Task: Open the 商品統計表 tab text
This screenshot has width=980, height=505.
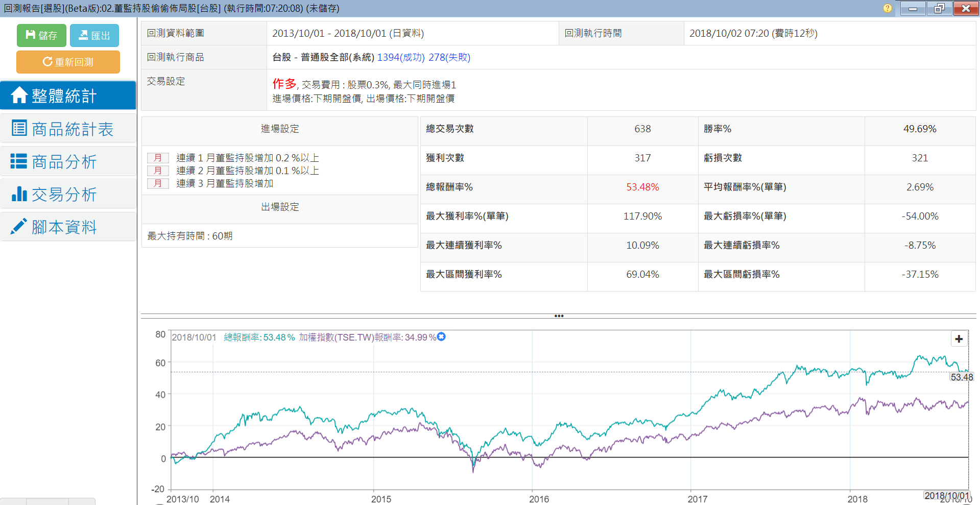Action: 73,129
